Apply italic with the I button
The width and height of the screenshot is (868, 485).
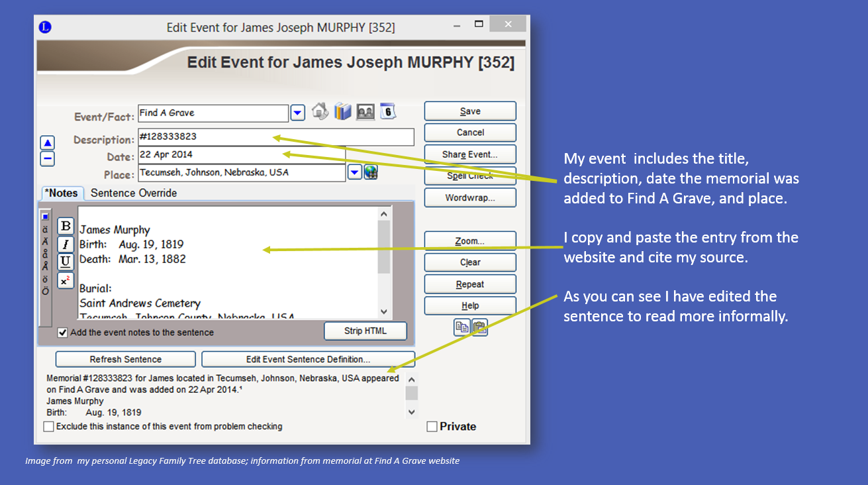[x=66, y=244]
